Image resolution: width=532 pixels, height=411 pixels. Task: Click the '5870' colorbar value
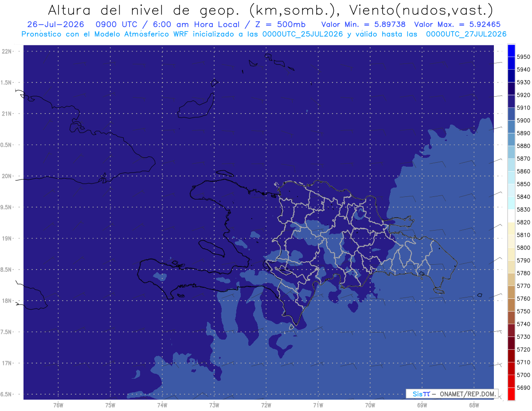tap(523, 158)
